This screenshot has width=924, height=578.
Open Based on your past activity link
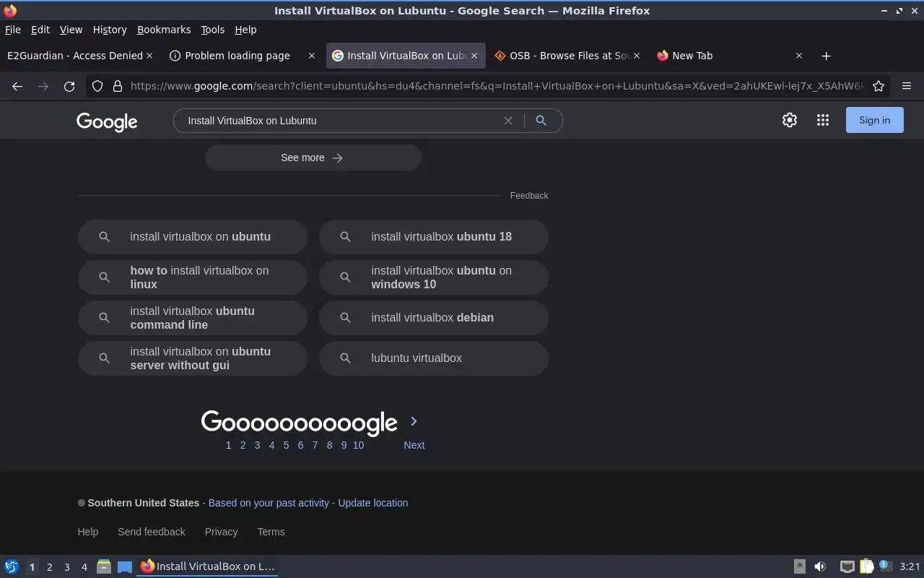(x=269, y=503)
